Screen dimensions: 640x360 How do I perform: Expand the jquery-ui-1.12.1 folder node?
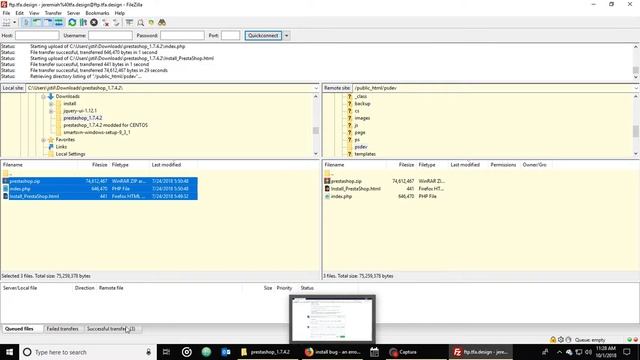point(51,111)
